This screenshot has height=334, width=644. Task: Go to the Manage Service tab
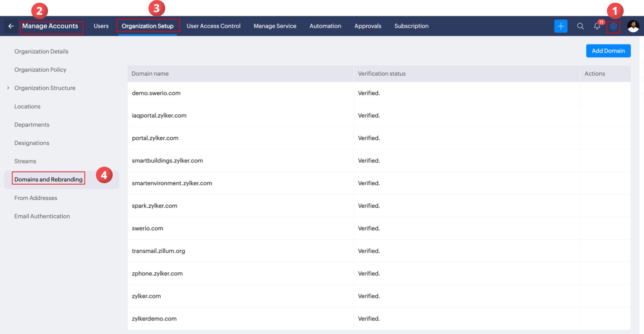click(275, 26)
